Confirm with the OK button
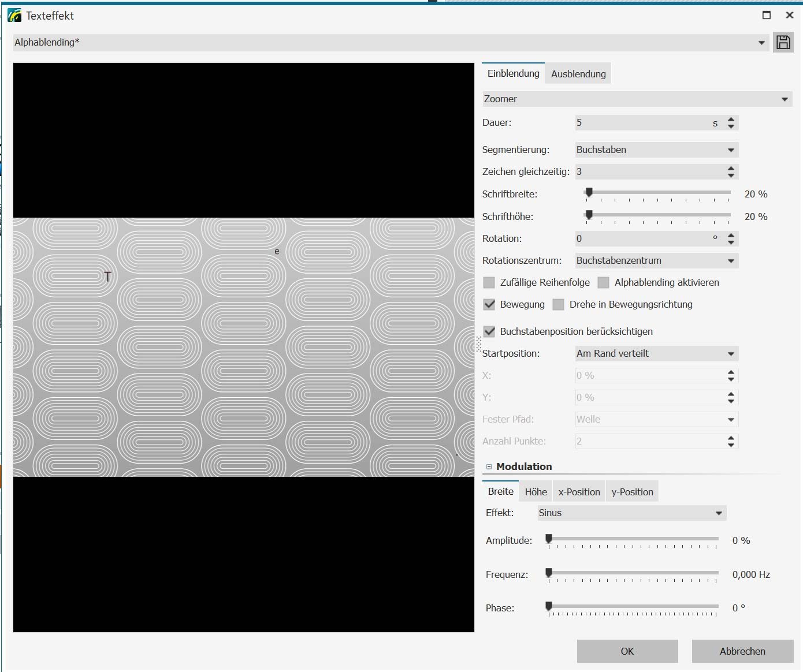The image size is (803, 672). [x=627, y=651]
